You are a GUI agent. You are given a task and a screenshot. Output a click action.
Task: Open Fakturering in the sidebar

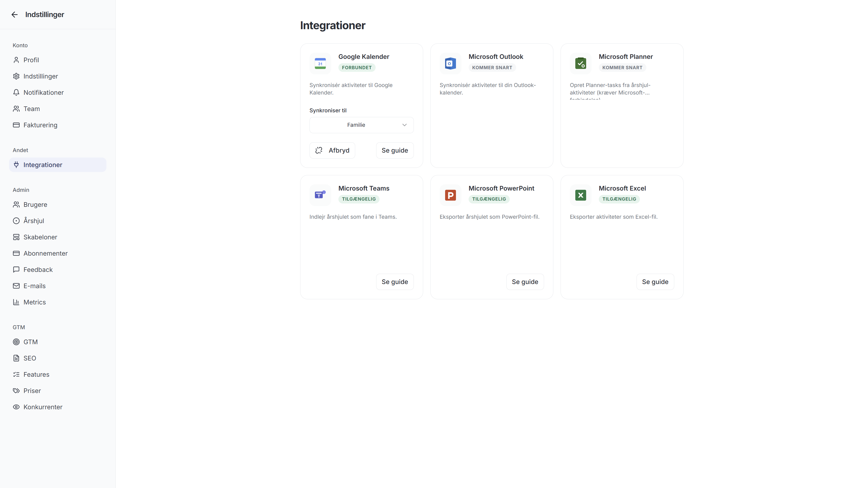[58, 125]
